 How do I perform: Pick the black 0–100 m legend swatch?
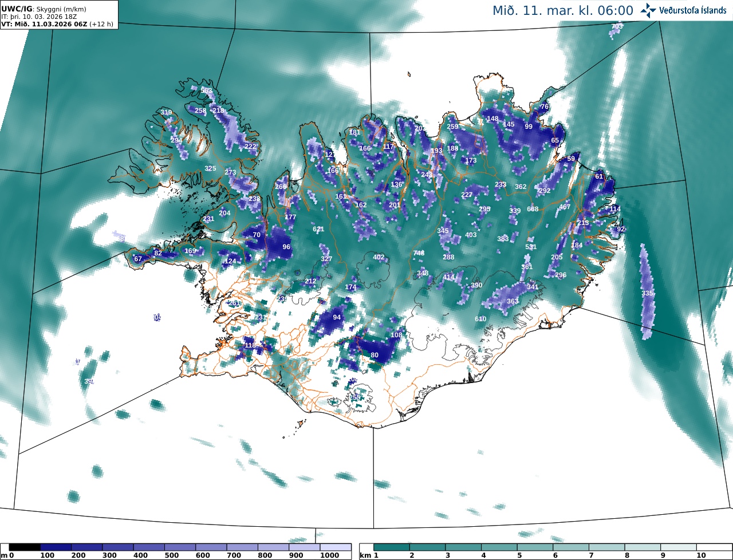(25, 547)
